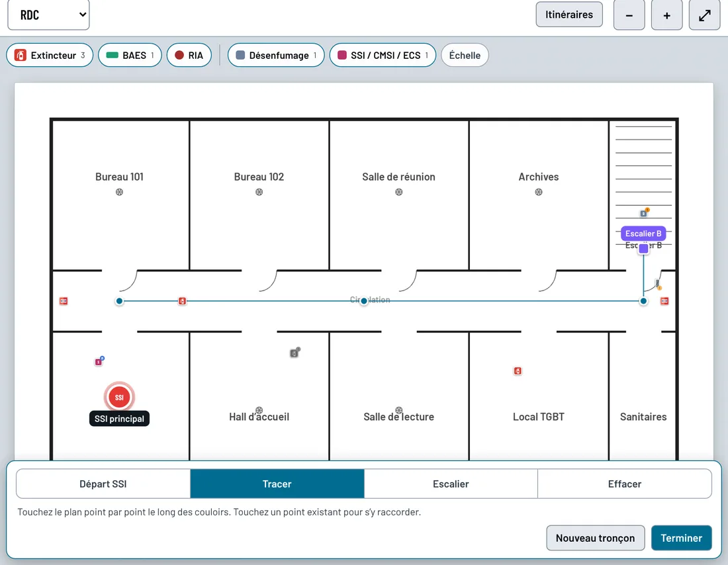Select the extinguisher icon on corridor path
This screenshot has height=565, width=728.
(183, 301)
